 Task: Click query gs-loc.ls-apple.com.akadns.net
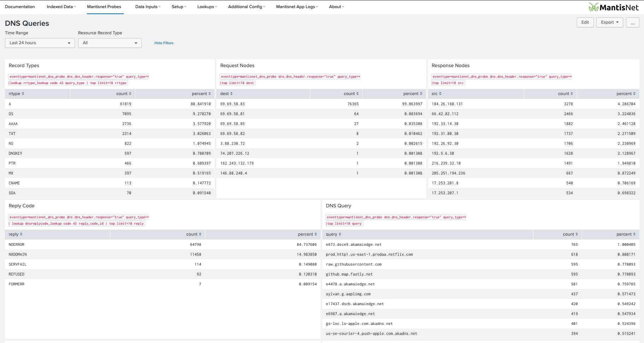point(359,324)
